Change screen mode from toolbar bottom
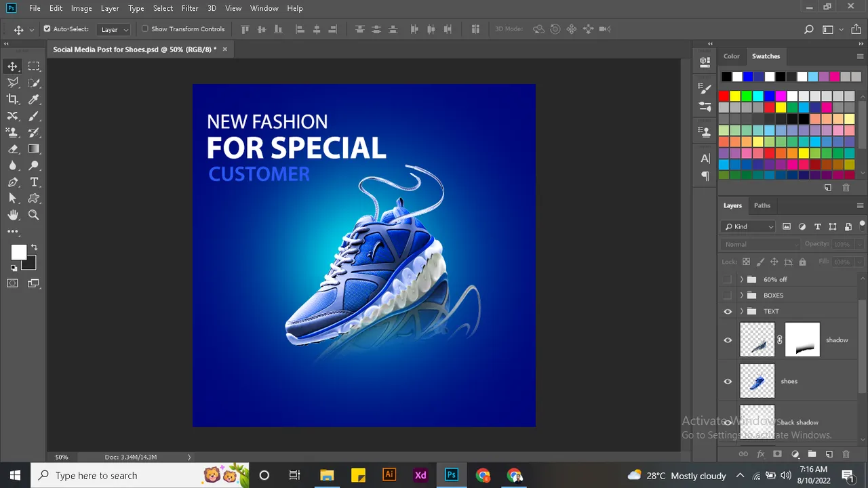 click(x=34, y=283)
